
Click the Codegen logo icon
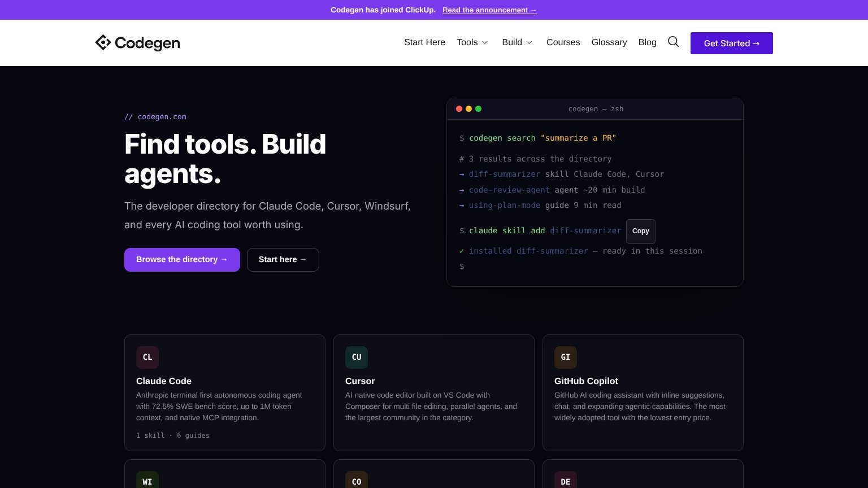(x=103, y=42)
